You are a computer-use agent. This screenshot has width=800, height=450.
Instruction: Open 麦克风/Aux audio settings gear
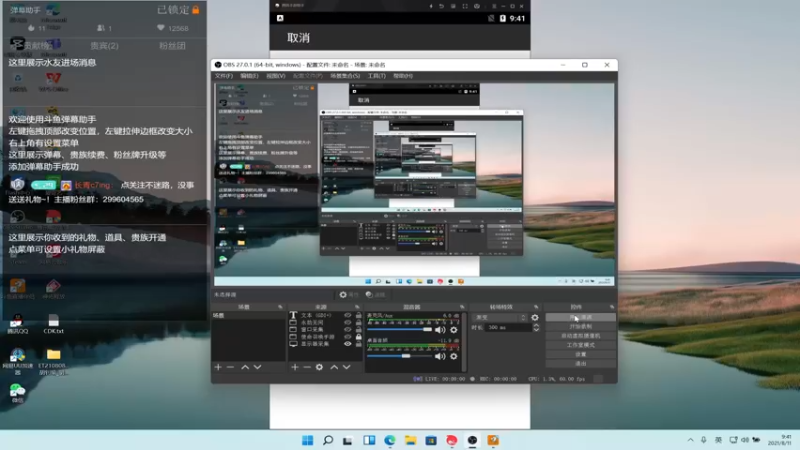454,330
